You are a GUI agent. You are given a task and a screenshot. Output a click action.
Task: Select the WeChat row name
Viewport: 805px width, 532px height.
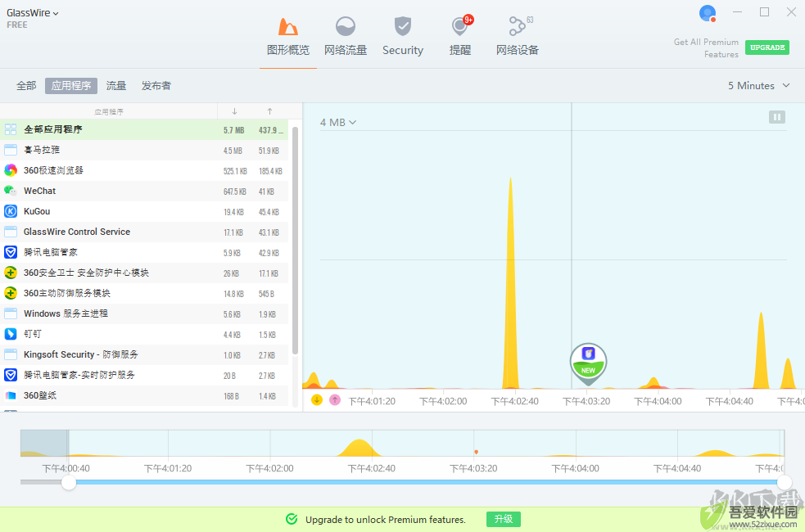[39, 191]
